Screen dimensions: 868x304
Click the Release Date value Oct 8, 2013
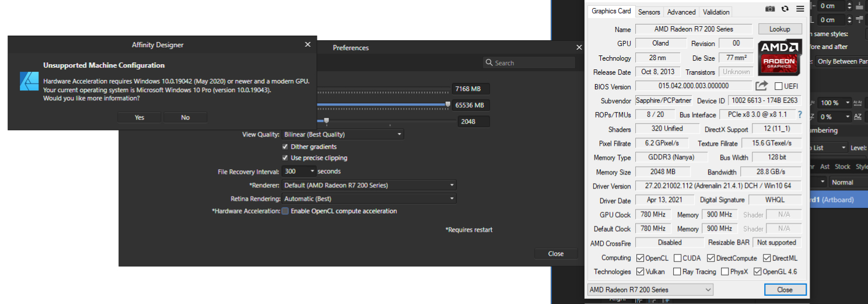click(x=657, y=72)
